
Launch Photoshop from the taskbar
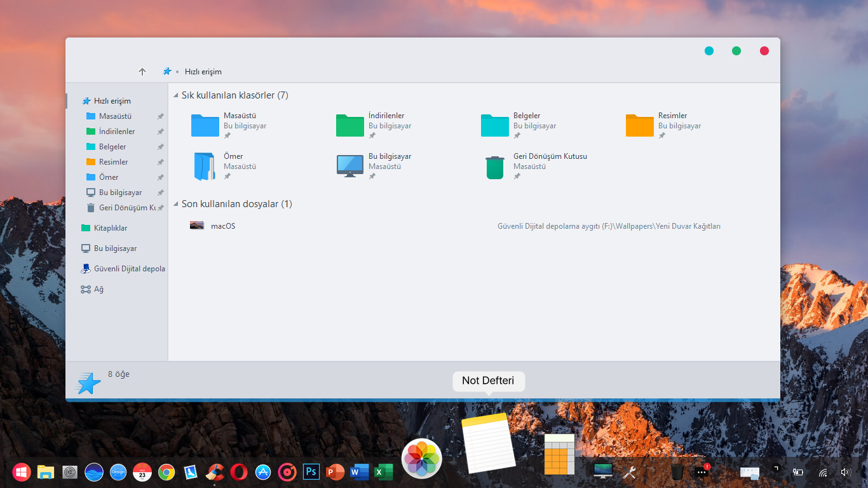click(x=311, y=472)
